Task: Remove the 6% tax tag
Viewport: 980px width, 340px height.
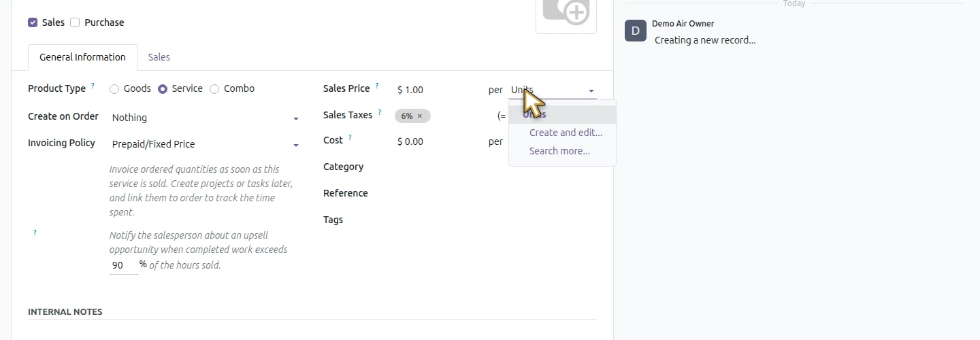Action: pyautogui.click(x=420, y=116)
